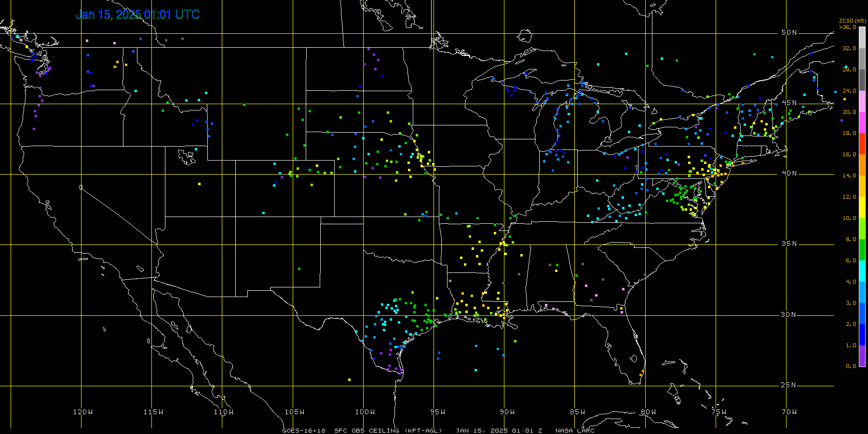The image size is (868, 434).
Task: Click the '25 N' latitude label
Action: click(789, 385)
